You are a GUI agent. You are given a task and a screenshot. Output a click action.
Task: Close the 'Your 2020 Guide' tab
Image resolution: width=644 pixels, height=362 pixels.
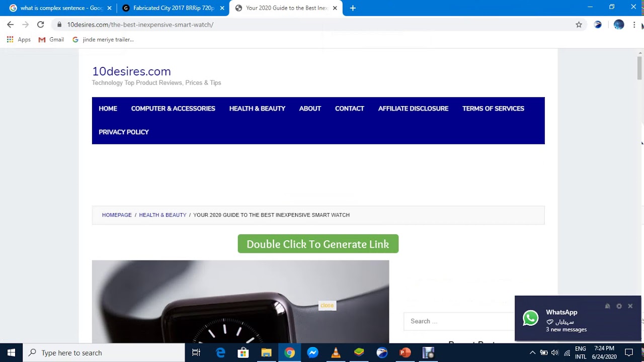pyautogui.click(x=335, y=8)
